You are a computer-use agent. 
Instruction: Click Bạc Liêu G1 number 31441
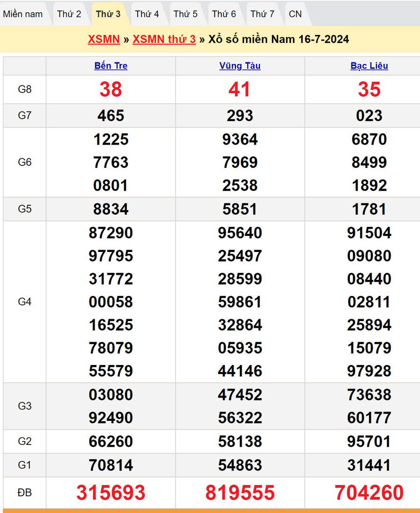pyautogui.click(x=369, y=465)
